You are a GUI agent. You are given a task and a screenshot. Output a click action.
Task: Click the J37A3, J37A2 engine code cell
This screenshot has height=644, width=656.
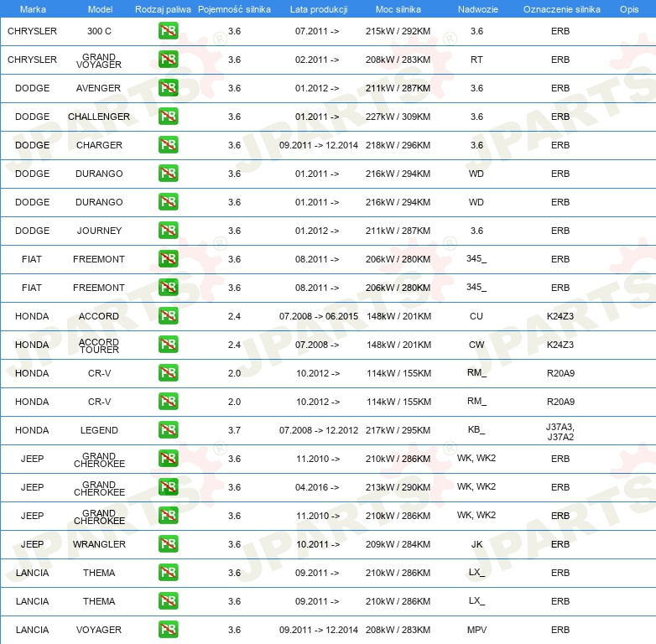click(x=560, y=431)
